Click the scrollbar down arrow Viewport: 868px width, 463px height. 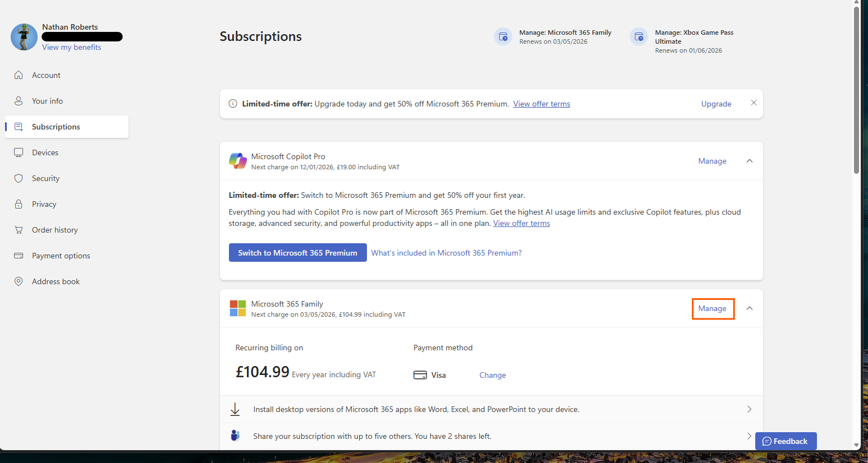click(x=856, y=445)
